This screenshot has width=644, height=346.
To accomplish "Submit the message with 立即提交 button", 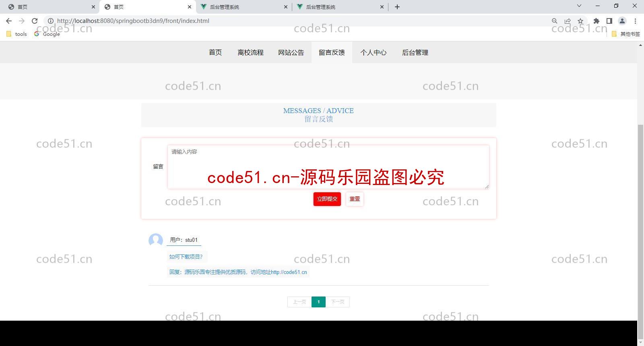I will (327, 199).
